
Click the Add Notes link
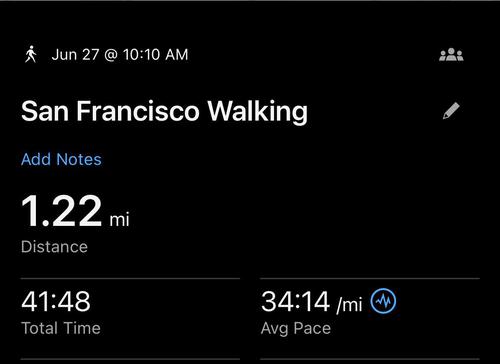[61, 159]
